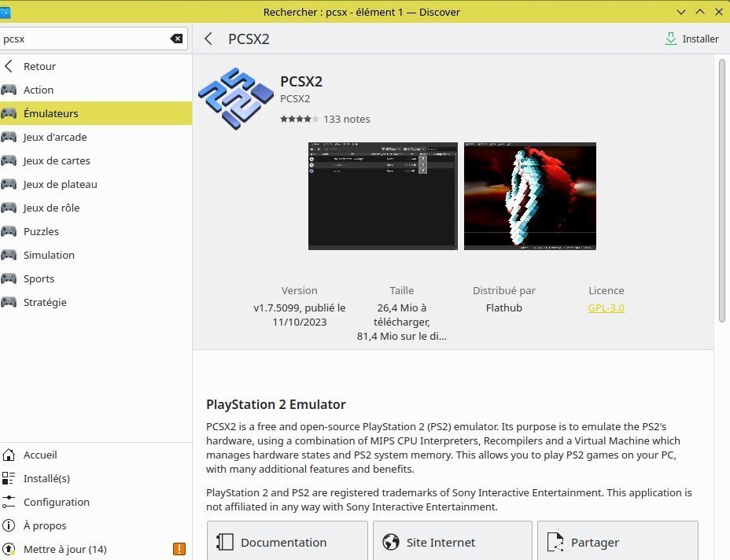Click the pcsx search input field
The height and width of the screenshot is (560, 730).
[93, 39]
